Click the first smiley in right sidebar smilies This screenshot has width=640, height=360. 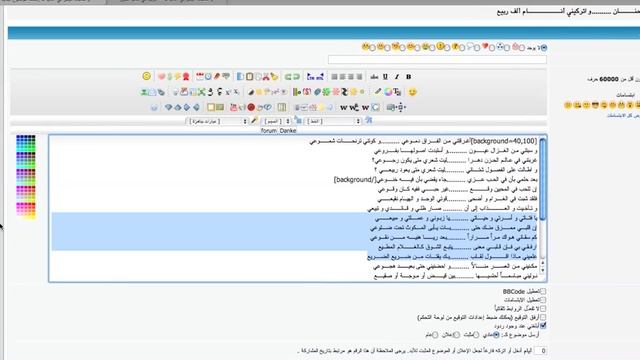[x=568, y=105]
